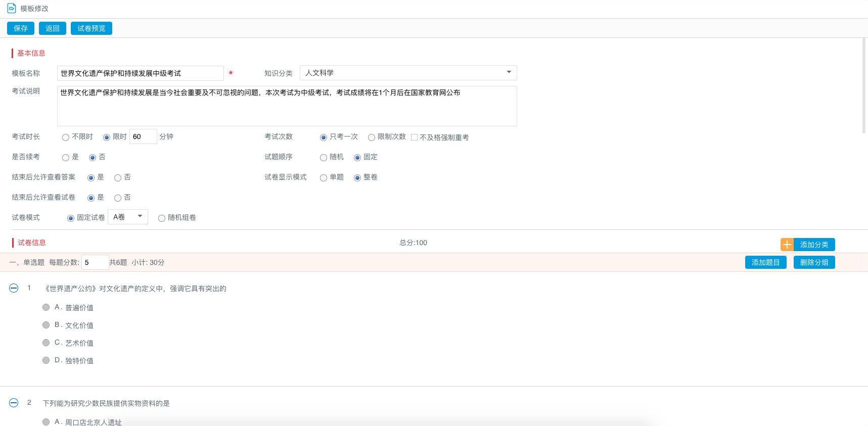Click the vertical scrollbar on the right
Image resolution: width=868 pixels, height=426 pixels.
pos(864,86)
